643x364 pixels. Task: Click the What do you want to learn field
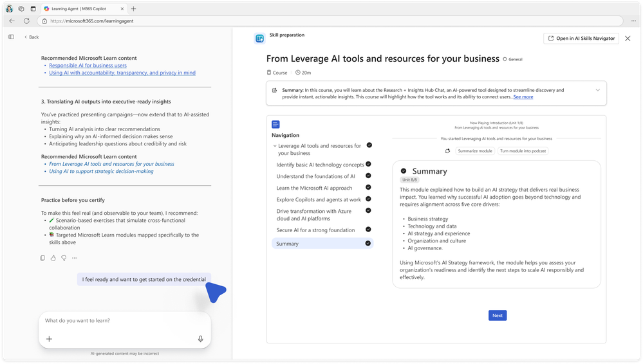pyautogui.click(x=125, y=320)
